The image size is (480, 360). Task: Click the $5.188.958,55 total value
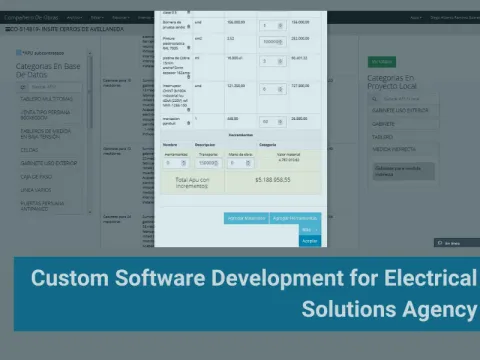point(273,180)
